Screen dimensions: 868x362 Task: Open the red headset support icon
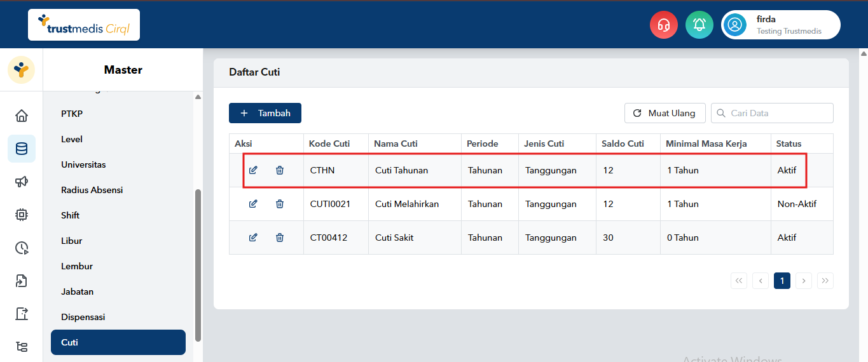[x=664, y=25]
